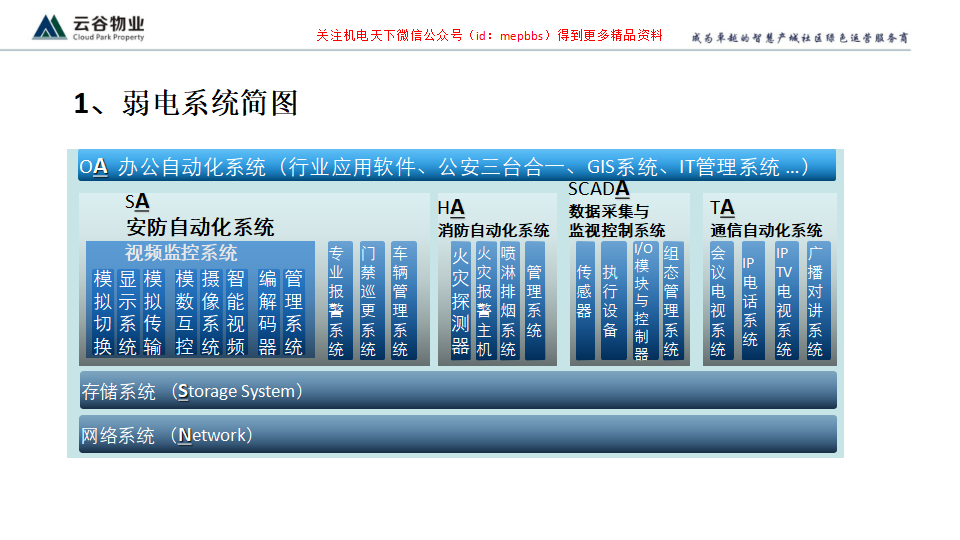Image resolution: width=960 pixels, height=540 pixels.
Task: Click the 门禁巡更系统 block
Action: (x=369, y=300)
